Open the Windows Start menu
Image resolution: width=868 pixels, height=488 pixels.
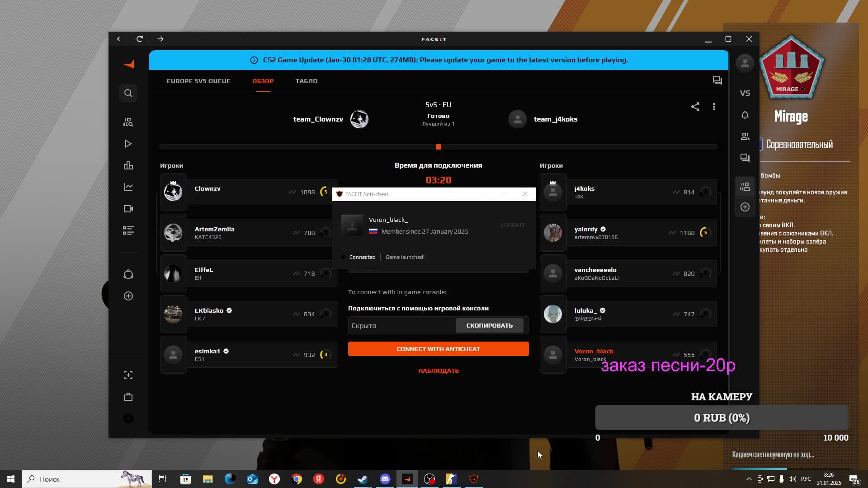(11, 479)
